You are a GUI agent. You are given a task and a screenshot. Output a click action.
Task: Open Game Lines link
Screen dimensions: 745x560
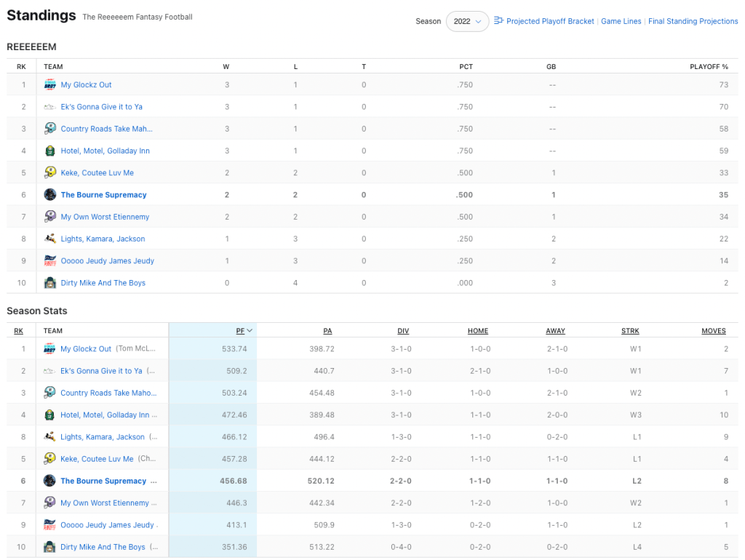coord(621,22)
